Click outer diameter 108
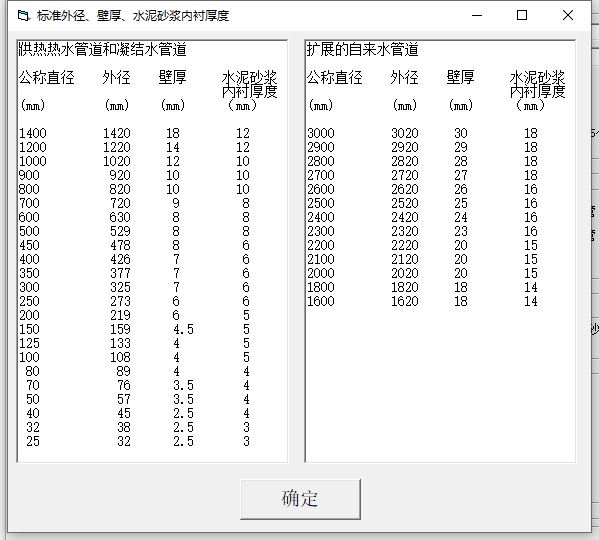The width and height of the screenshot is (599, 540). [120, 357]
